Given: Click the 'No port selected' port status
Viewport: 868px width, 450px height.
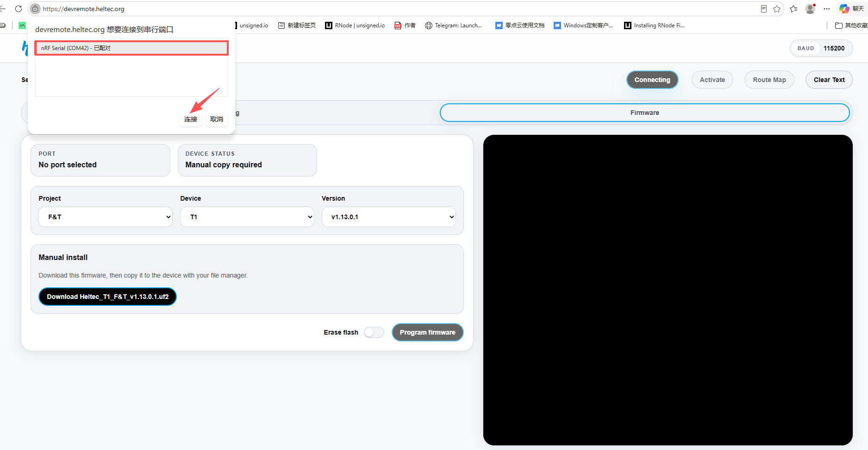Looking at the screenshot, I should point(68,165).
